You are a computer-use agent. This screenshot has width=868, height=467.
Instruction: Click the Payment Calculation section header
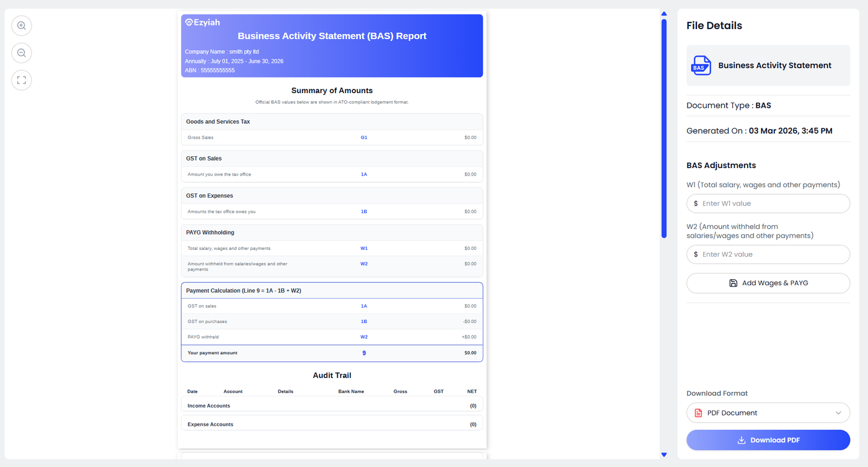pyautogui.click(x=332, y=290)
